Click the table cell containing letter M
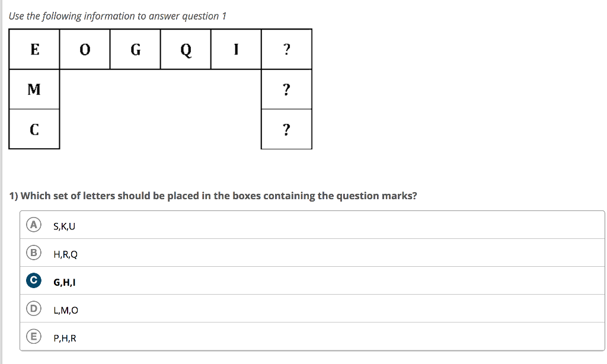 (34, 90)
